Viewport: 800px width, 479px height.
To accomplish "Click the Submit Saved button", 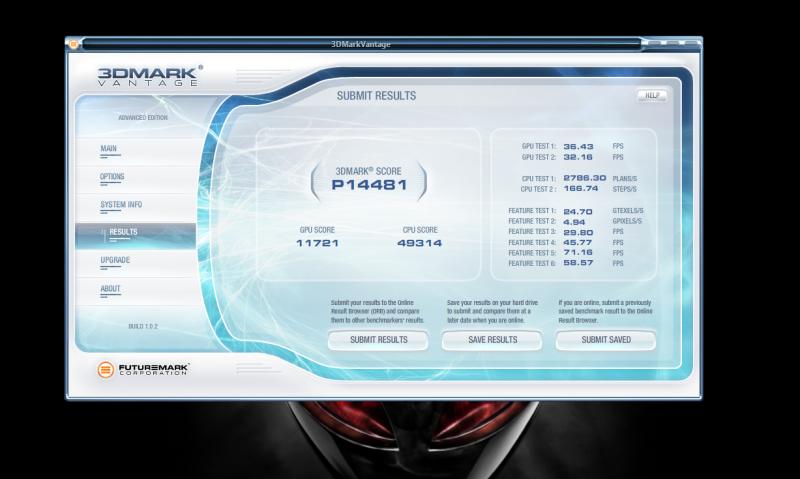I will tap(606, 340).
